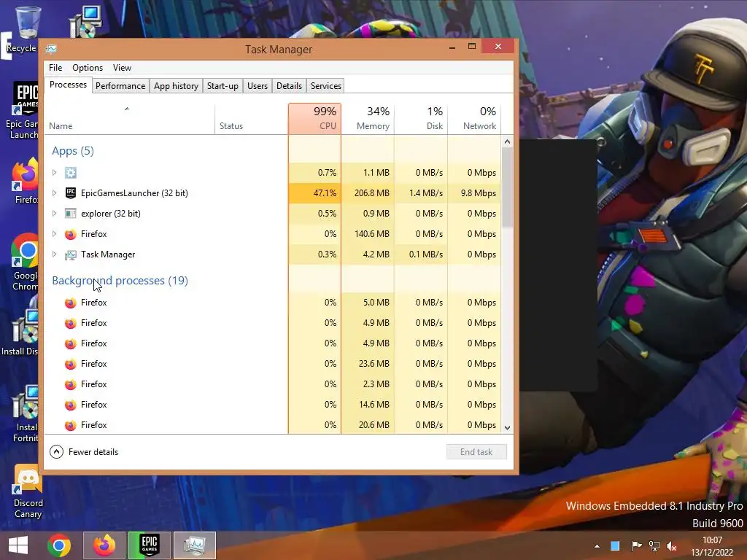Click the Task Manager title bar icon
747x560 pixels.
[x=51, y=49]
